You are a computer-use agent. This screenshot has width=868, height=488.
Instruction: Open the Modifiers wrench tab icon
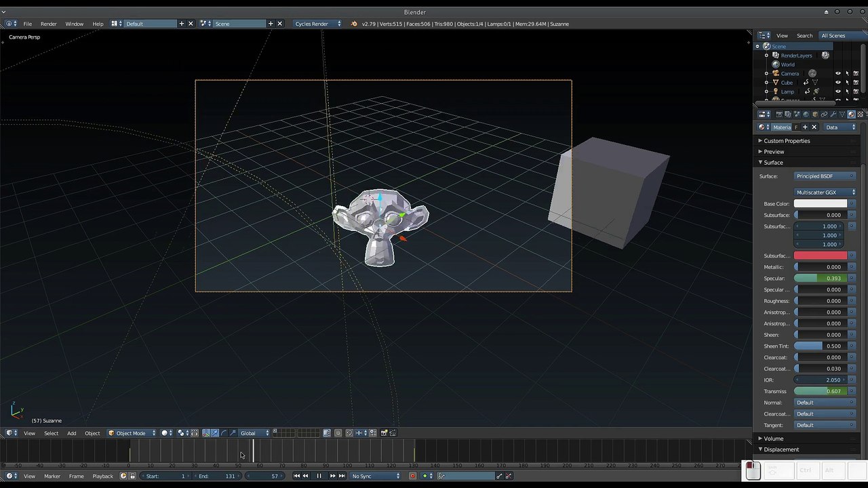coord(833,114)
